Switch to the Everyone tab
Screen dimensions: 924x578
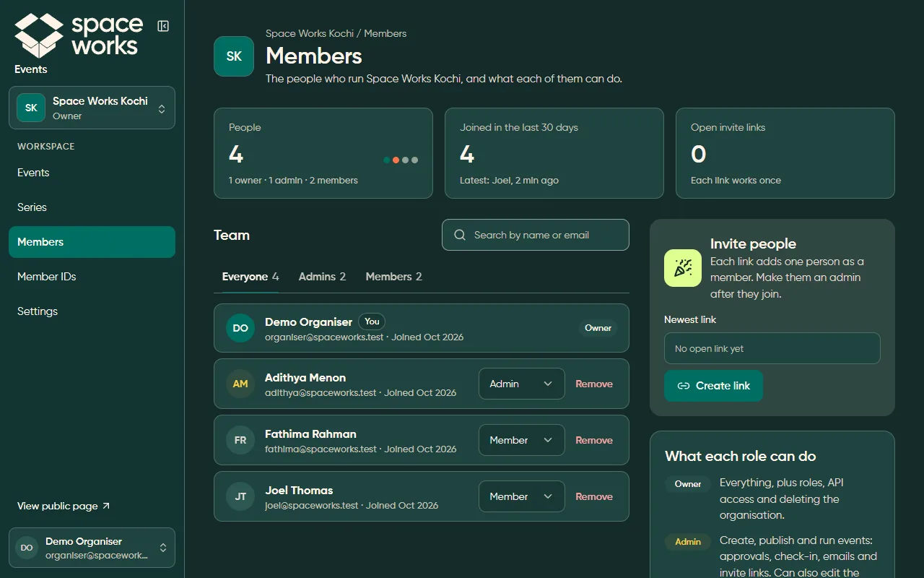click(250, 277)
